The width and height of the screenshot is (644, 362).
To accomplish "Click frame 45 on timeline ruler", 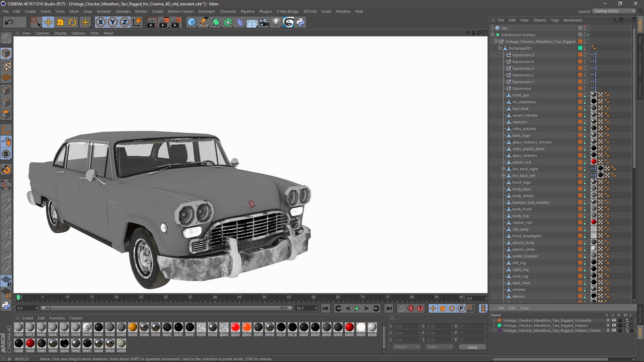I will (239, 297).
